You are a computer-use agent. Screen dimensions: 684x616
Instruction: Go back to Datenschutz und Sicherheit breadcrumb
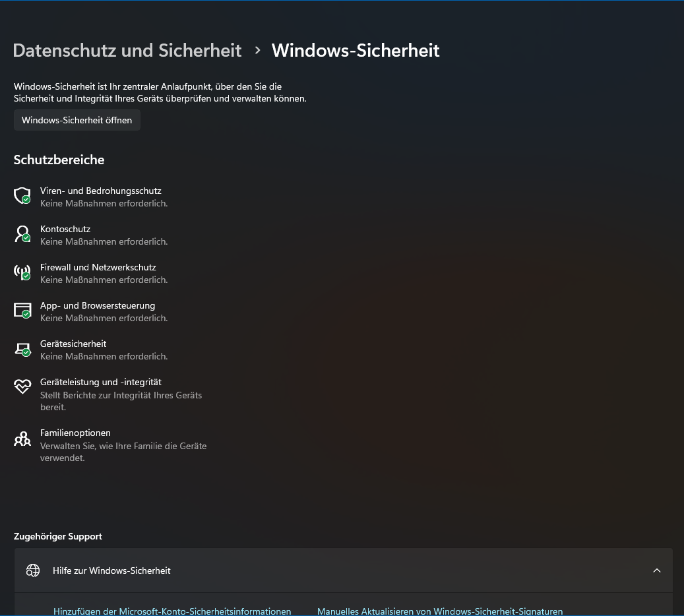(127, 50)
